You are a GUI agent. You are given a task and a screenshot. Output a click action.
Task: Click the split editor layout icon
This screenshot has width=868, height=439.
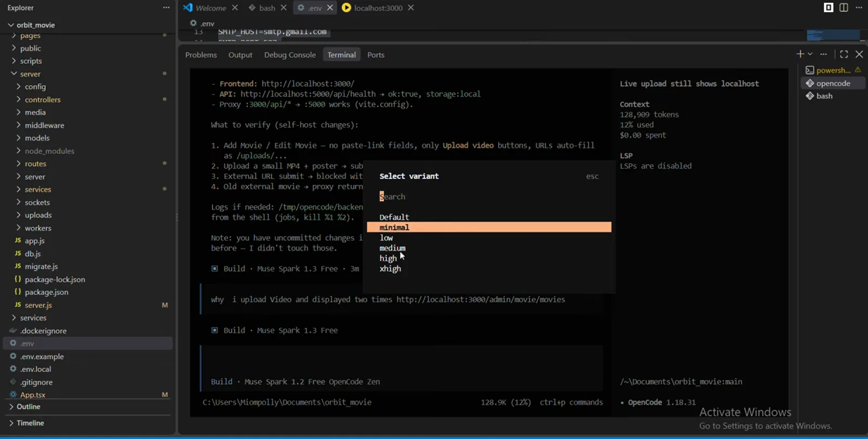844,8
